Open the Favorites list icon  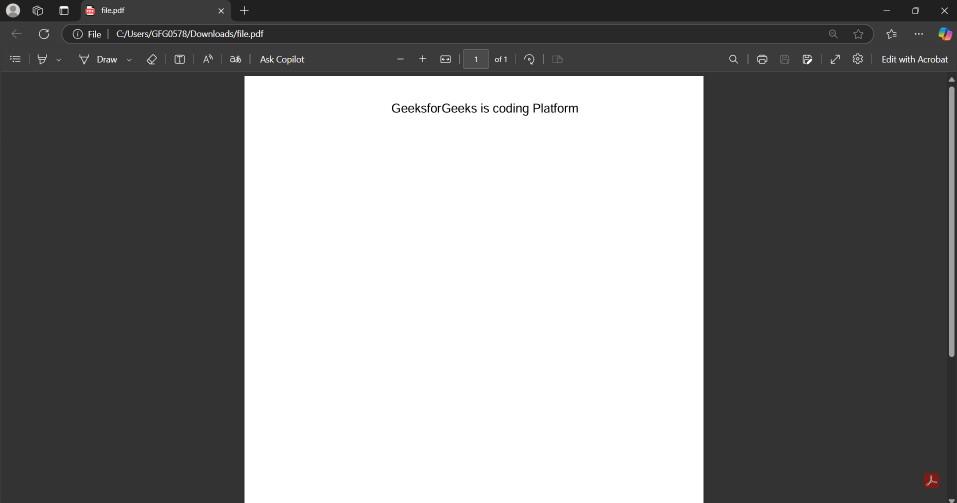pyautogui.click(x=892, y=34)
